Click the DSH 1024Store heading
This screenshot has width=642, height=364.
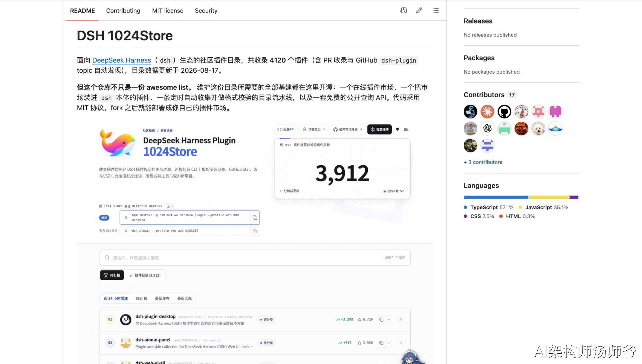click(125, 36)
